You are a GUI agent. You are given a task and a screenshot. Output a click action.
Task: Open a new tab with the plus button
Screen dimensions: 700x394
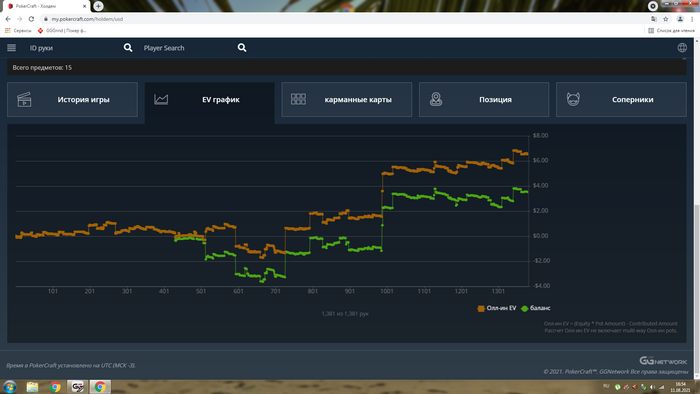[98, 6]
